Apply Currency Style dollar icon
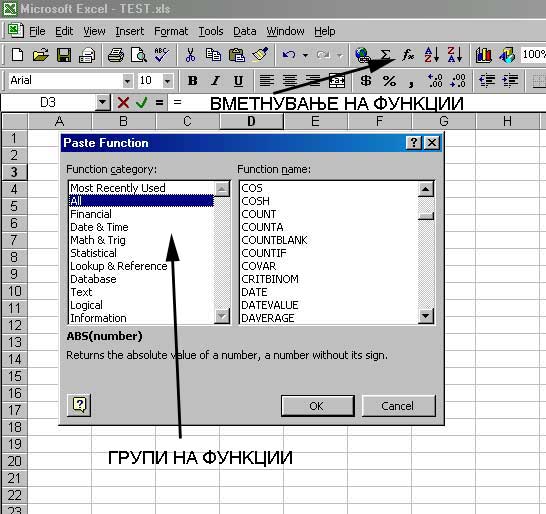 [366, 81]
